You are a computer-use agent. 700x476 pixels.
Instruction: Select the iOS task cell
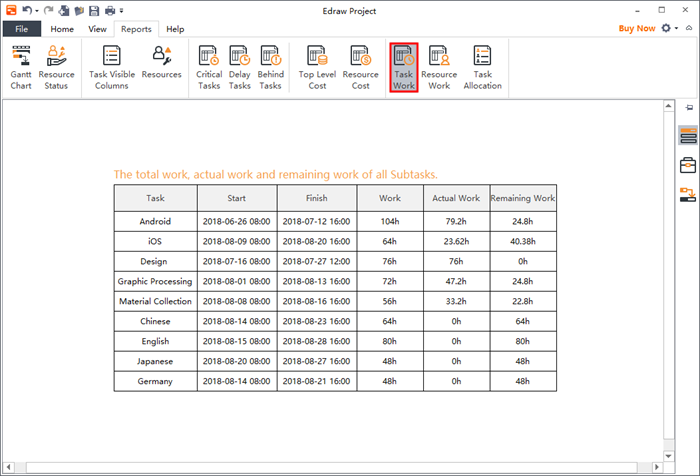pyautogui.click(x=155, y=242)
